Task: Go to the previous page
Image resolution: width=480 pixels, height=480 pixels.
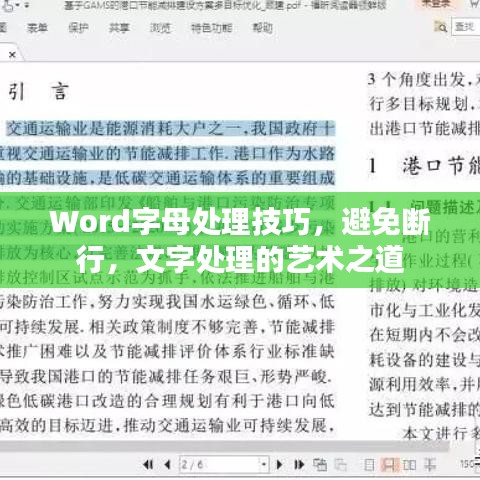Action: [x=167, y=464]
